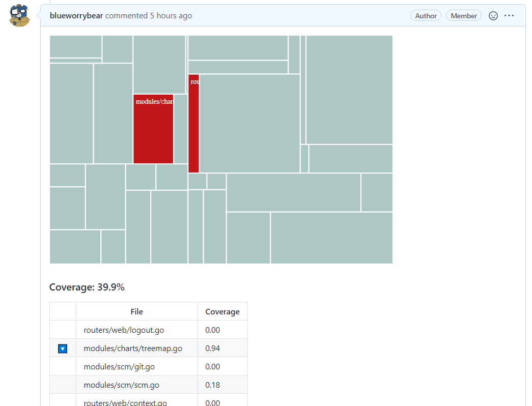Open the comment options ellipsis menu
The height and width of the screenshot is (406, 532).
pos(509,16)
